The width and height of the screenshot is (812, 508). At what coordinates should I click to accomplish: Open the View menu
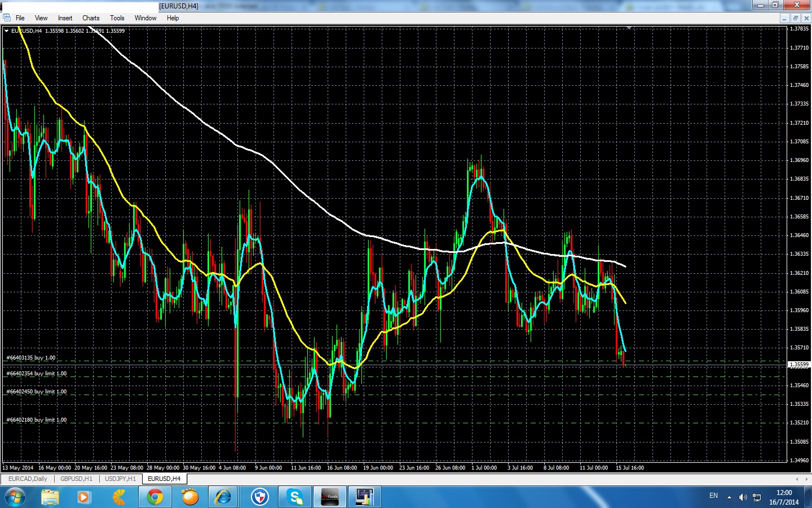click(x=41, y=18)
